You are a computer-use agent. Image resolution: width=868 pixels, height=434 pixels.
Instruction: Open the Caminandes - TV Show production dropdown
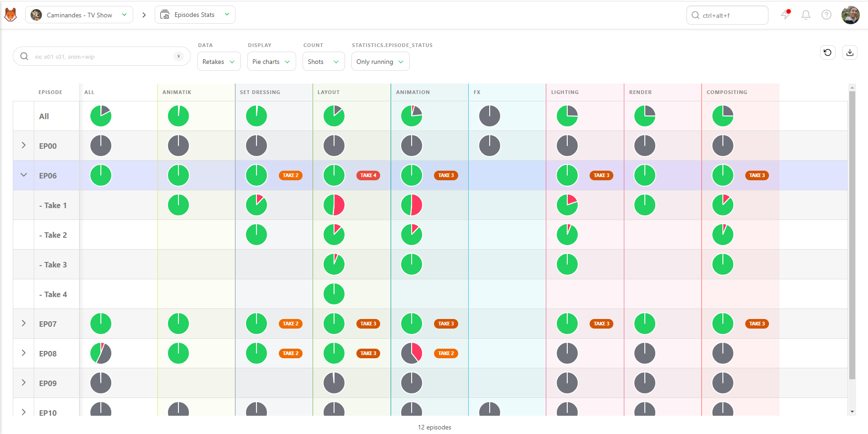(x=79, y=15)
